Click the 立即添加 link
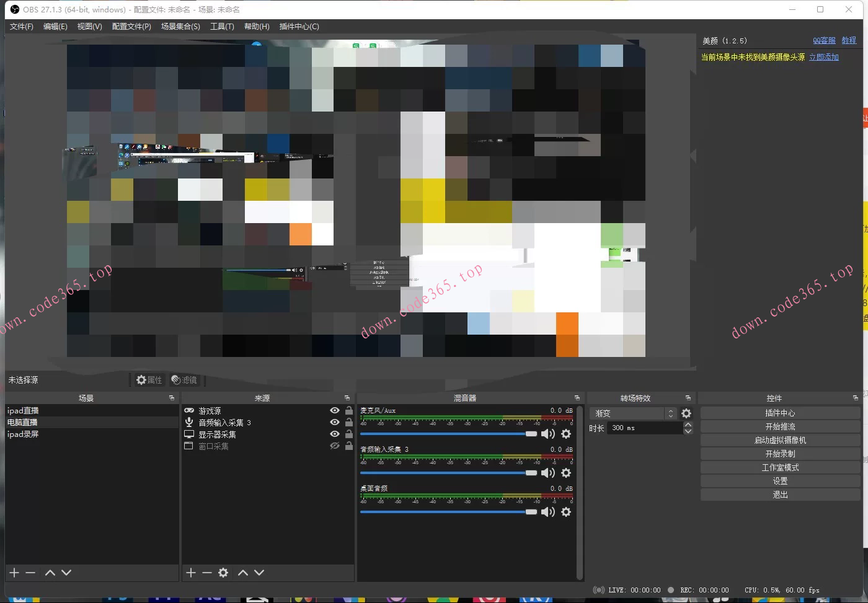Screen dimensions: 868x603 tap(824, 57)
